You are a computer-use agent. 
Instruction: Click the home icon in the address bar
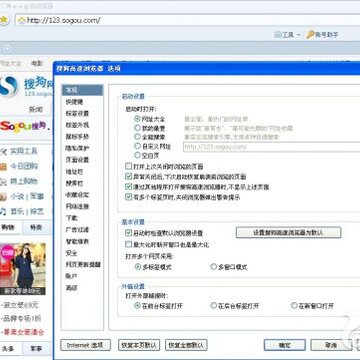click(21, 21)
